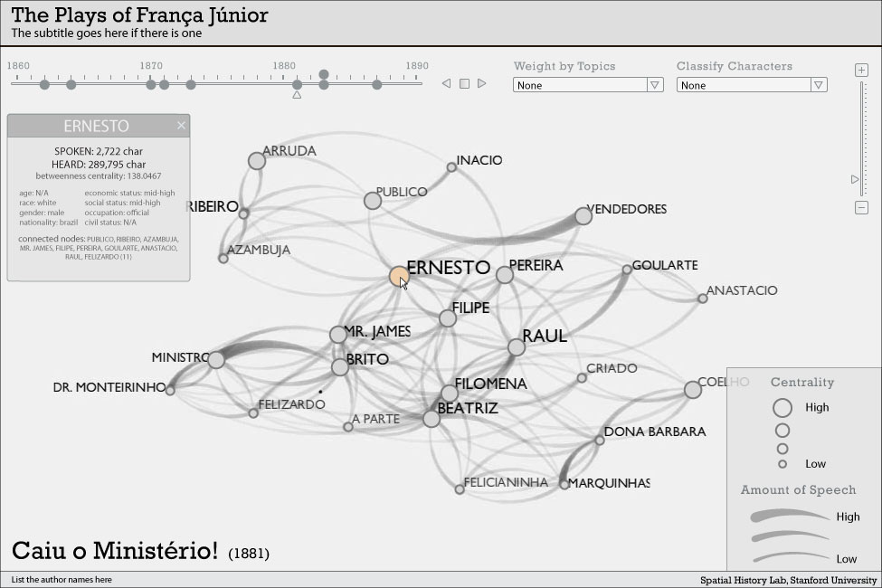Close the ERNESTO info panel
Screen dimensions: 882x588
coord(181,126)
